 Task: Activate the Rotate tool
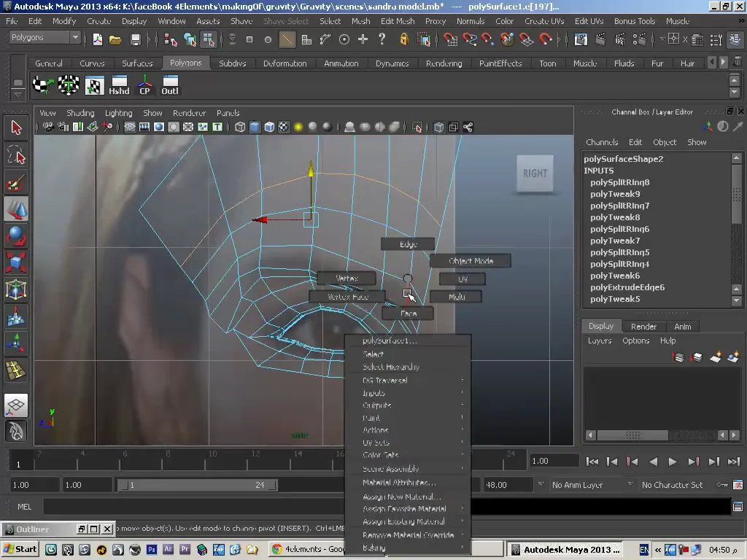coord(16,236)
